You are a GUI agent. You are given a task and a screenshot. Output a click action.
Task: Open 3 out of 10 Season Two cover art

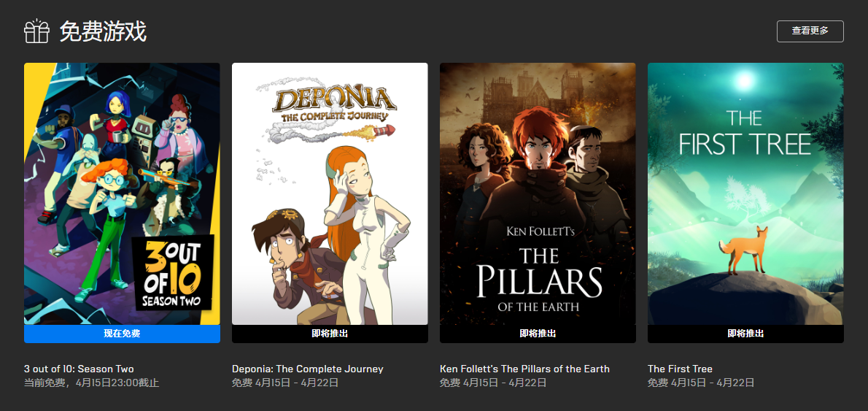coord(122,194)
